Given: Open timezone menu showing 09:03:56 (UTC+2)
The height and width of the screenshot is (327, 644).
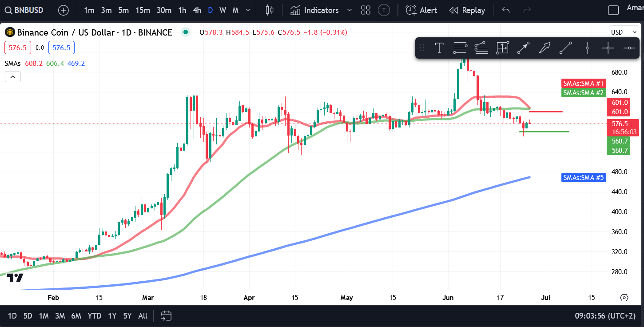Looking at the screenshot, I should tap(605, 316).
